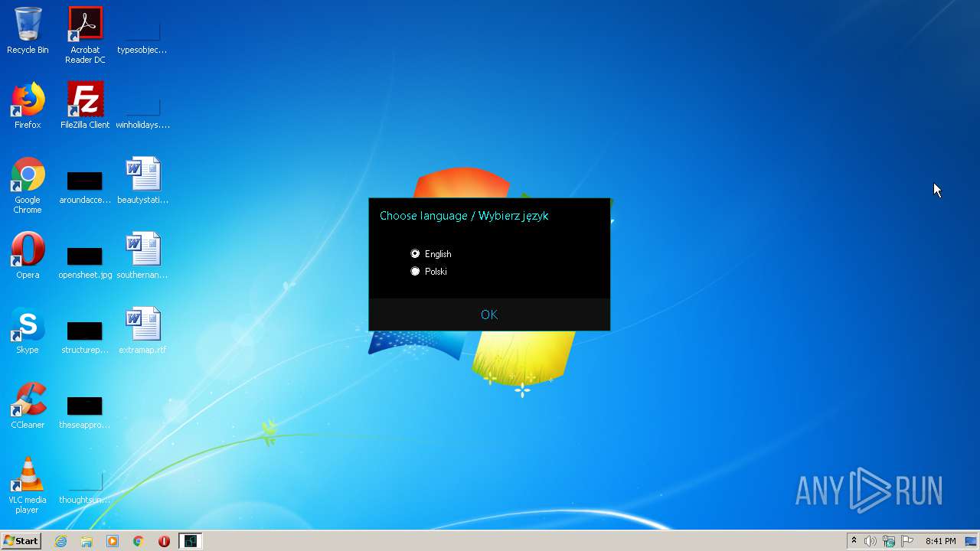The width and height of the screenshot is (980, 551).
Task: Select the beautystati... Word document
Action: tap(142, 181)
